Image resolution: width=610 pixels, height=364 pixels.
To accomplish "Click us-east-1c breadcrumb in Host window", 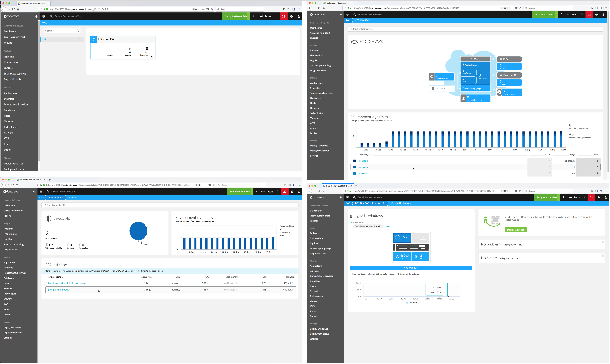I will pyautogui.click(x=380, y=203).
